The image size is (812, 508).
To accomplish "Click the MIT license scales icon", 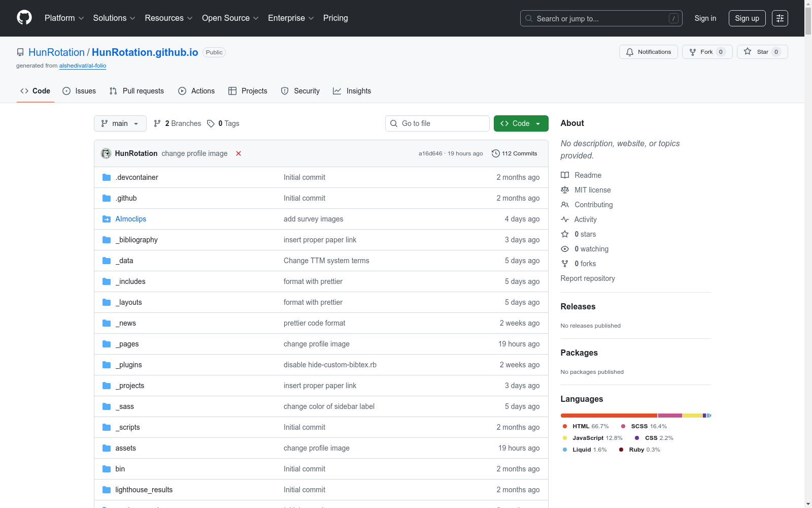I will coord(565,190).
